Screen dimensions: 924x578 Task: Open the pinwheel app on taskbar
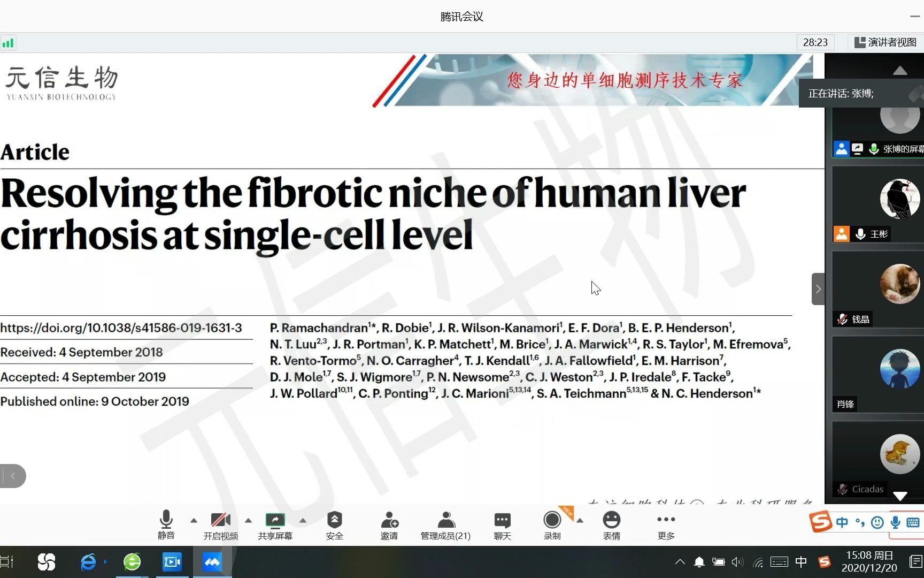click(47, 562)
